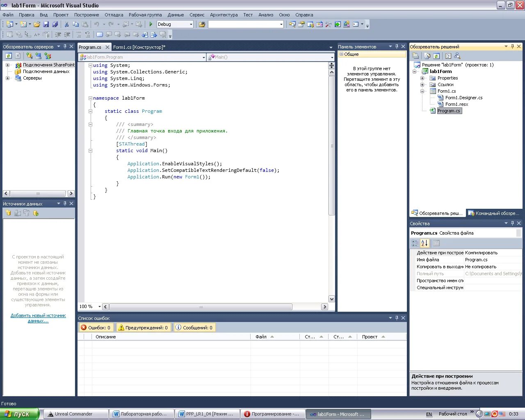The height and width of the screenshot is (420, 525).
Task: Open the Toolbox via the hammer-wrench icon
Action: [x=328, y=24]
